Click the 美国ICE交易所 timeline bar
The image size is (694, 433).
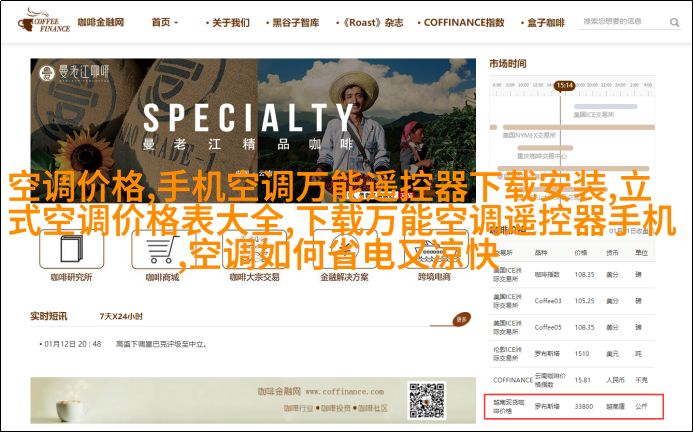pyautogui.click(x=605, y=107)
